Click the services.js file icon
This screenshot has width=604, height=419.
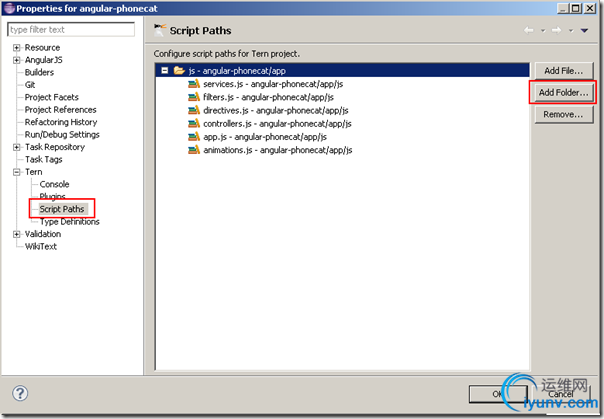point(194,84)
